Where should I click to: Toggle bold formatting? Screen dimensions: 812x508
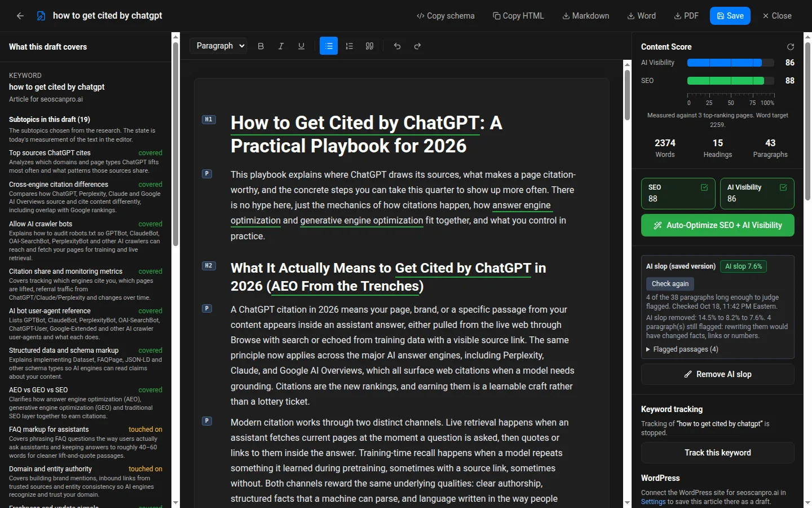point(261,46)
